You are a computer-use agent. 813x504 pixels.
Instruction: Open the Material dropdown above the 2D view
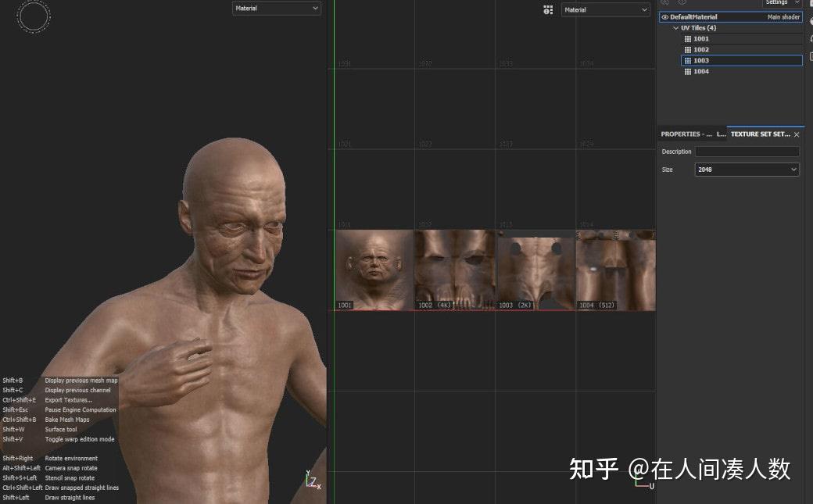(x=605, y=10)
